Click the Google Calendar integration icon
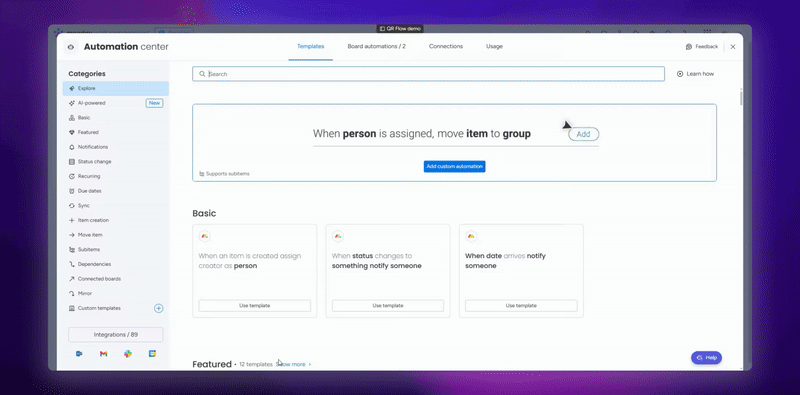Screen dimensions: 800x395 (152, 354)
